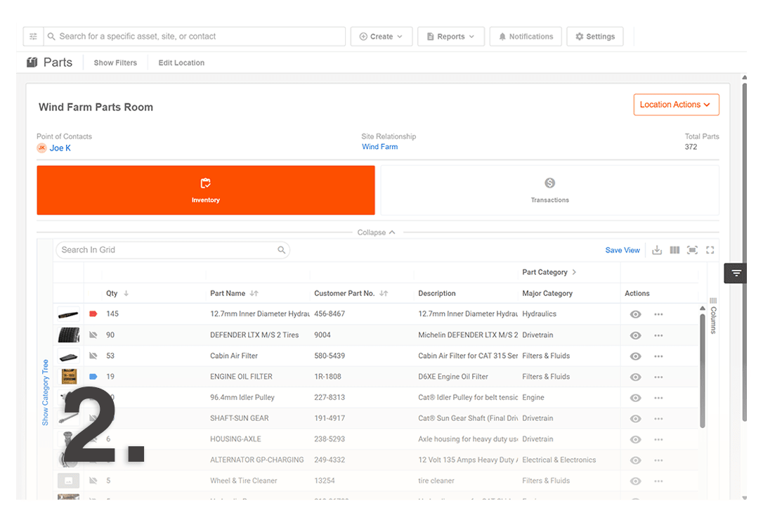
Task: Click the eye icon for the Hydraulics row
Action: 636,315
